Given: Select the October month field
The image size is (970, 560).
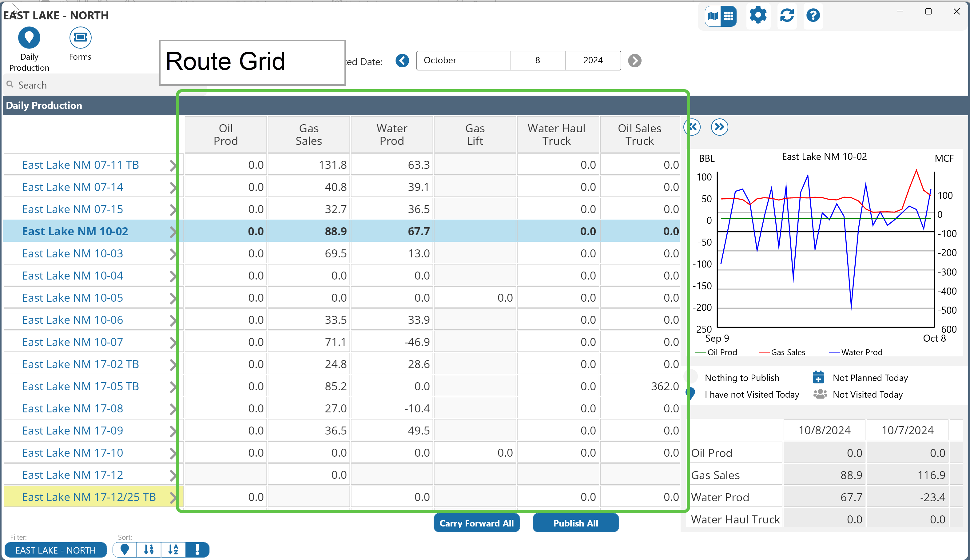Looking at the screenshot, I should coord(463,60).
